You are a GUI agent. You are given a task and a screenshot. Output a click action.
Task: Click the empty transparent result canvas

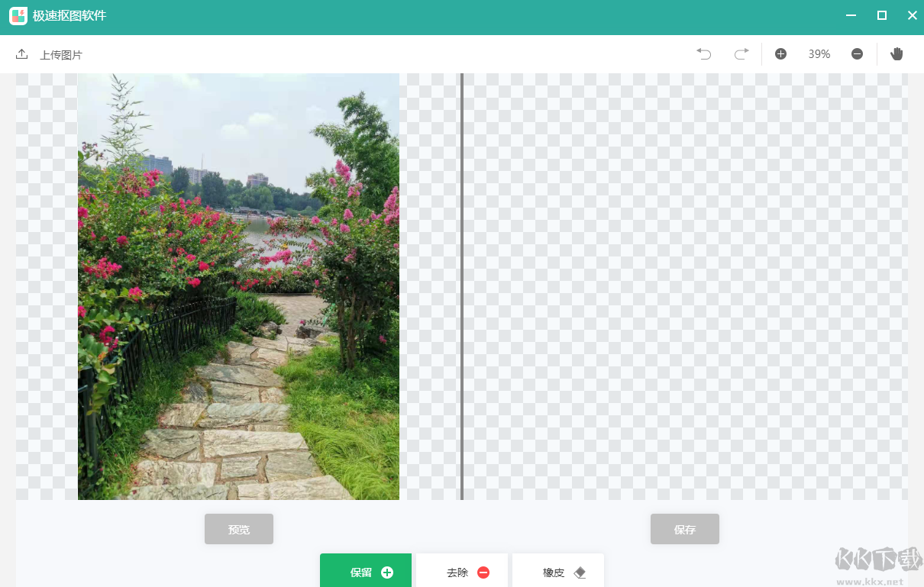[x=685, y=286]
